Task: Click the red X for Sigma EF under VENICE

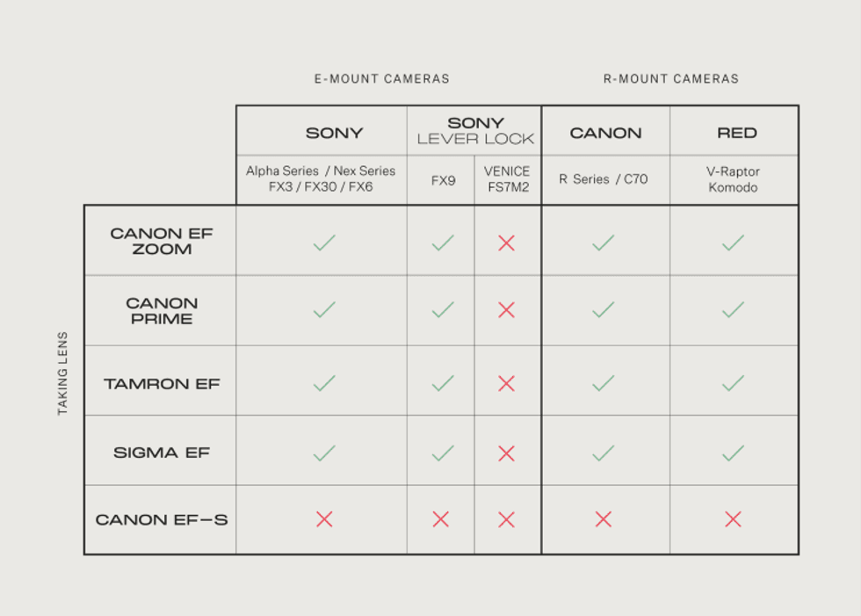Action: (x=506, y=453)
